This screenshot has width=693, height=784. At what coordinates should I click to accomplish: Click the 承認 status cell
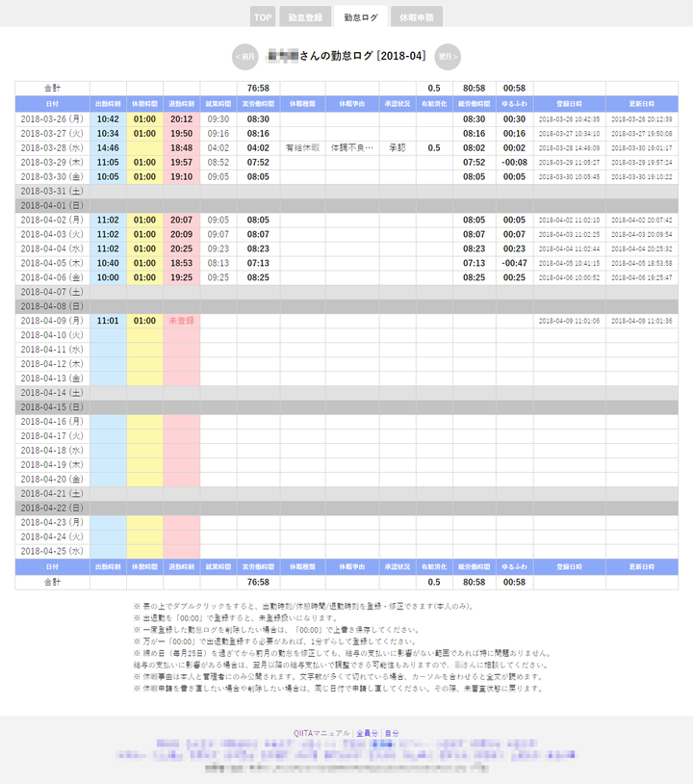(398, 148)
